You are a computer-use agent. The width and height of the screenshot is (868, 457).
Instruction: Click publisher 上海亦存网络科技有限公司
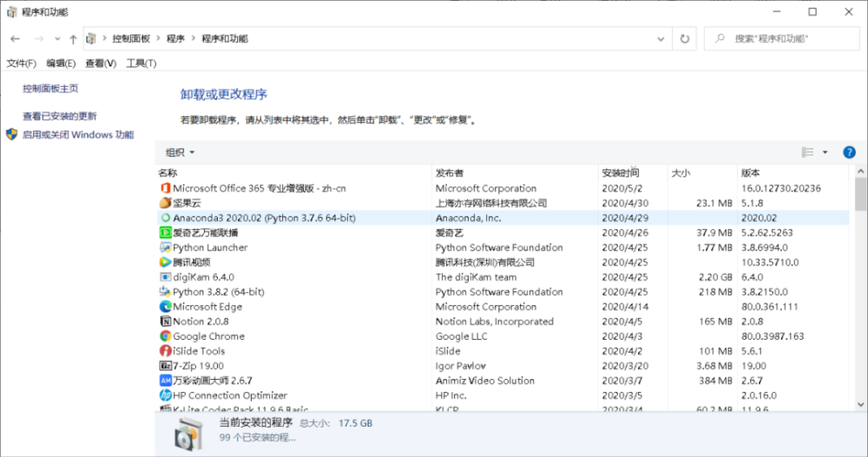click(x=491, y=203)
